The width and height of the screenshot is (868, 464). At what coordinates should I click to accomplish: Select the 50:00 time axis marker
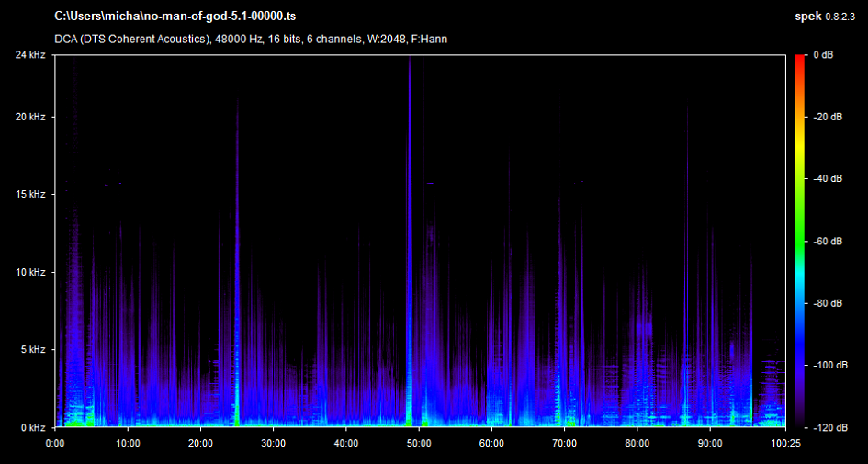[419, 443]
